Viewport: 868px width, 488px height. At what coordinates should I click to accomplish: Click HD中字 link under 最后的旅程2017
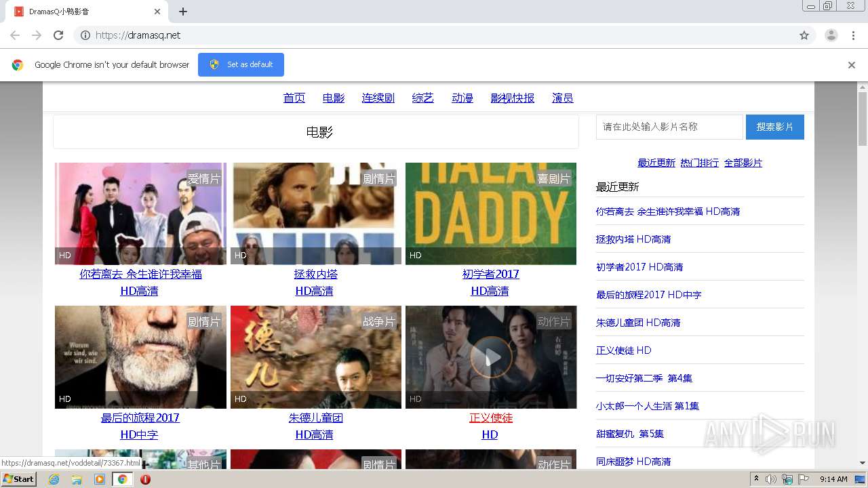[139, 434]
